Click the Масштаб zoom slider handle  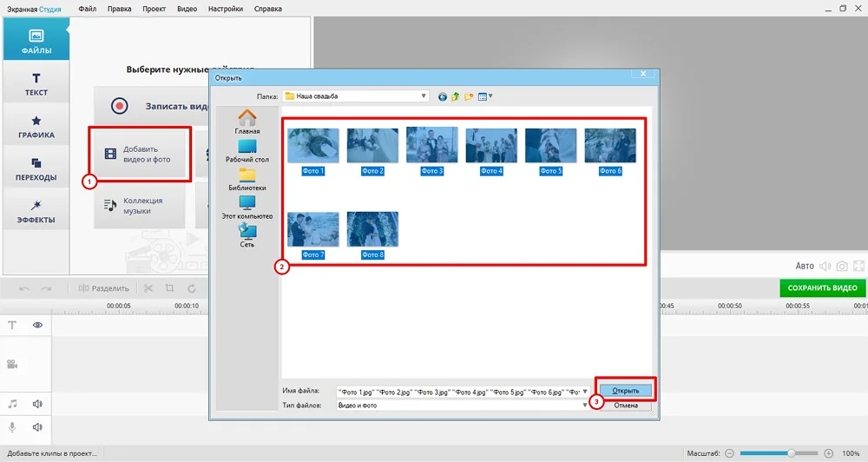(x=792, y=453)
